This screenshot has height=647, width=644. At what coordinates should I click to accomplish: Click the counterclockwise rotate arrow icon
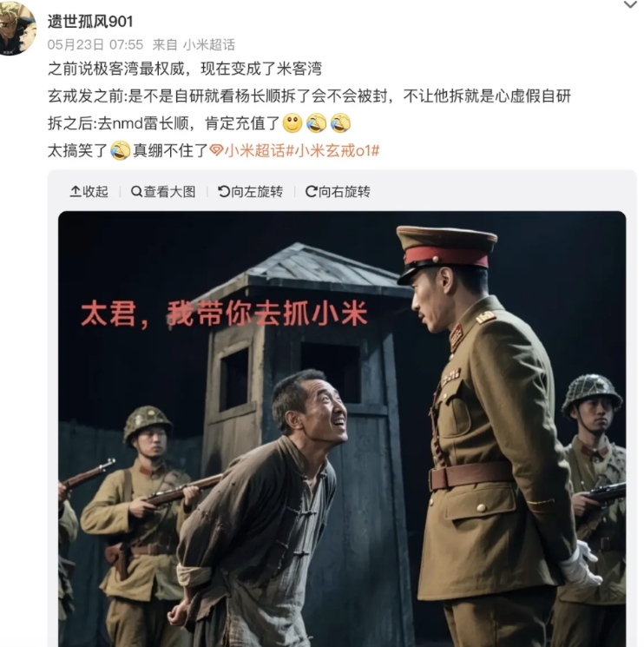224,191
